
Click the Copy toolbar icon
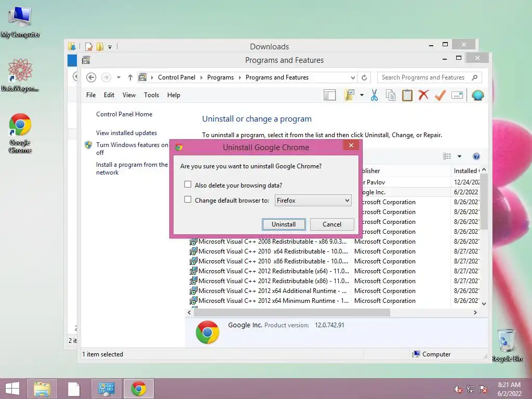391,96
